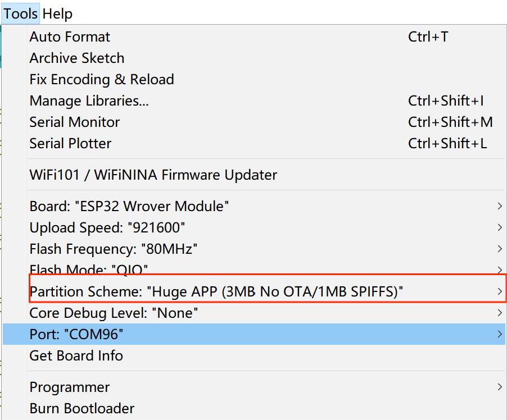Click Fix Encoding & Reload
Image resolution: width=507 pixels, height=420 pixels.
(x=102, y=80)
